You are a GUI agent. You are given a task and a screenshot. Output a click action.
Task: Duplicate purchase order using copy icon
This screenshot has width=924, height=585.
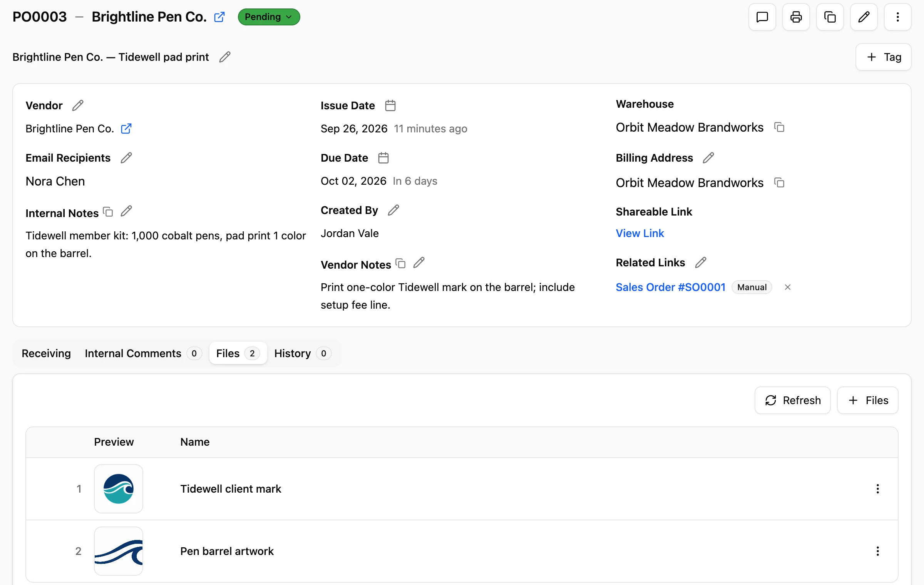click(830, 17)
